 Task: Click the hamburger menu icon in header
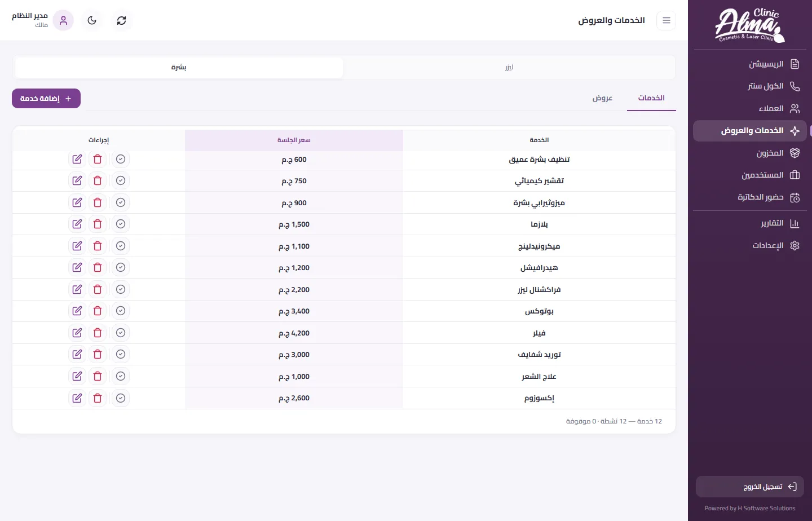point(666,20)
